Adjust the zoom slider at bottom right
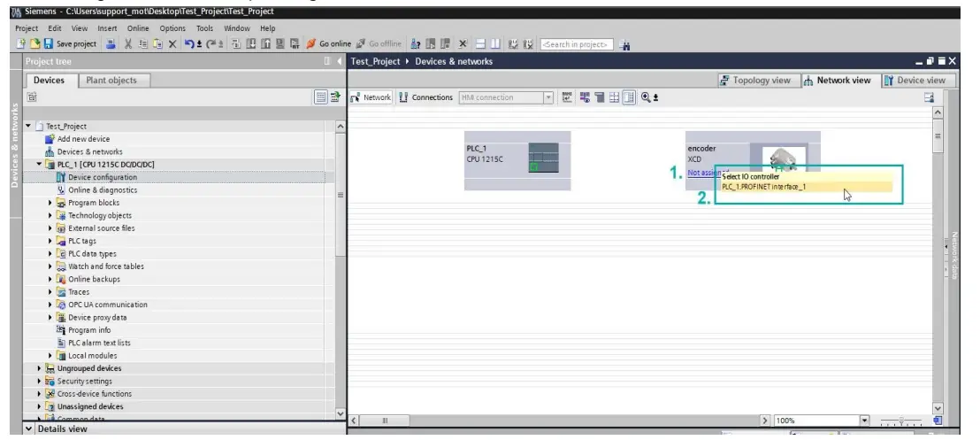 [900, 421]
